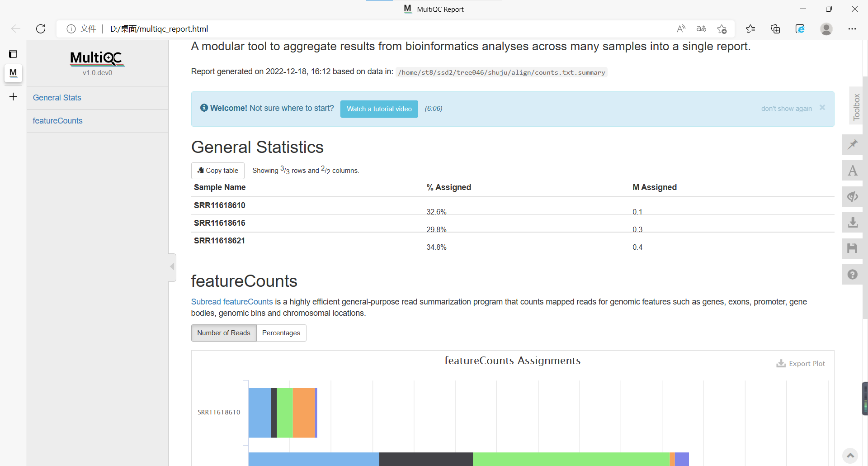Select the MultiQC vertical tab icon
The image size is (868, 466).
[13, 72]
